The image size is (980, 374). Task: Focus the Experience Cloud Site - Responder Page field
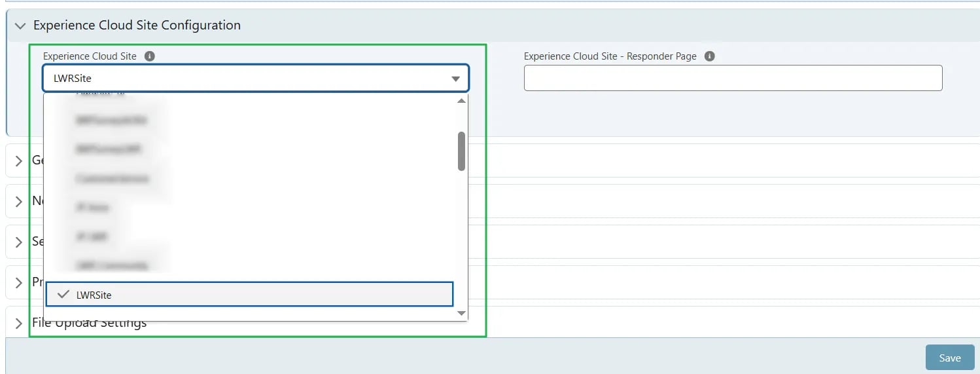tap(733, 78)
